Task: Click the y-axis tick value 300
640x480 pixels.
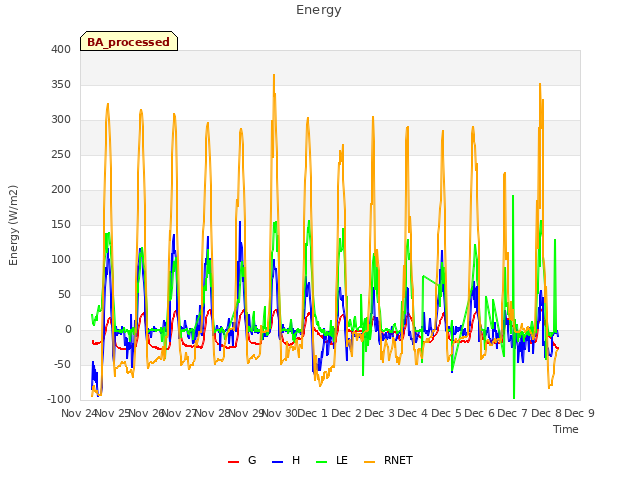Action: (x=61, y=120)
